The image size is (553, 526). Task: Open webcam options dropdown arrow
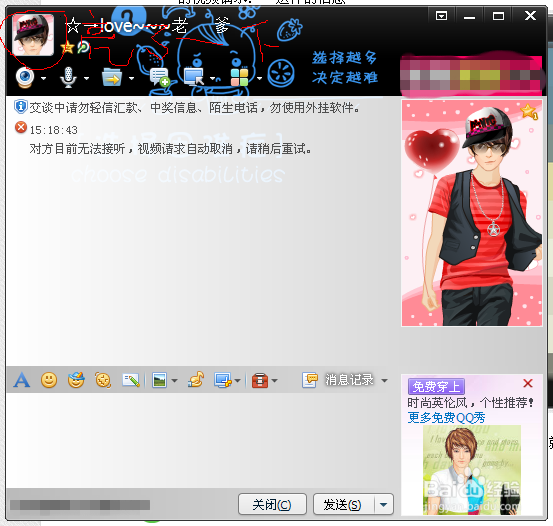[x=43, y=78]
